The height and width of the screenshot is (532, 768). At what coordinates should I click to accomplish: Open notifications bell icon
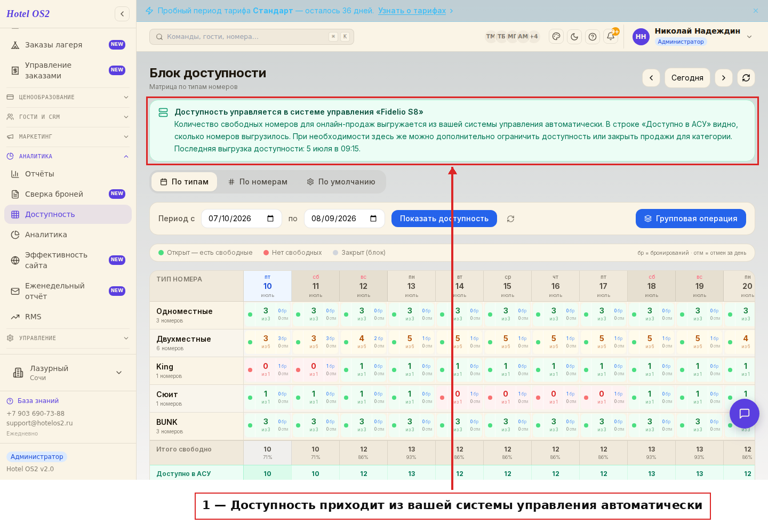[x=611, y=37]
